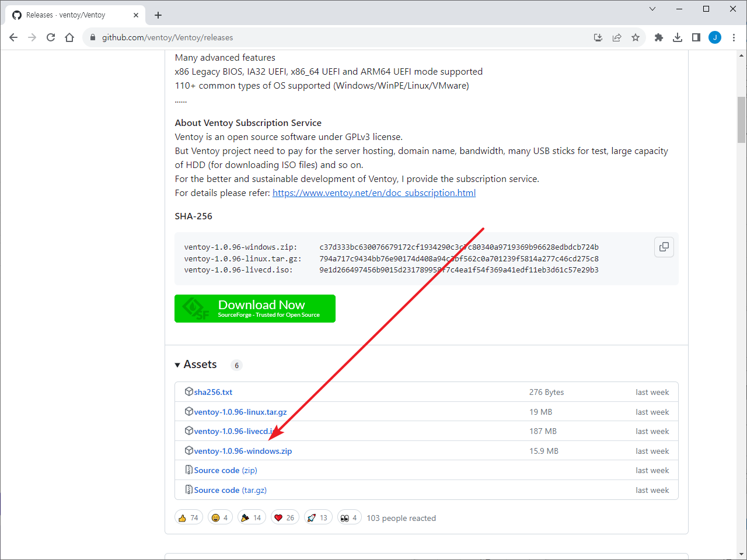This screenshot has width=747, height=560.
Task: Toggle the browser side panel icon
Action: tap(696, 37)
